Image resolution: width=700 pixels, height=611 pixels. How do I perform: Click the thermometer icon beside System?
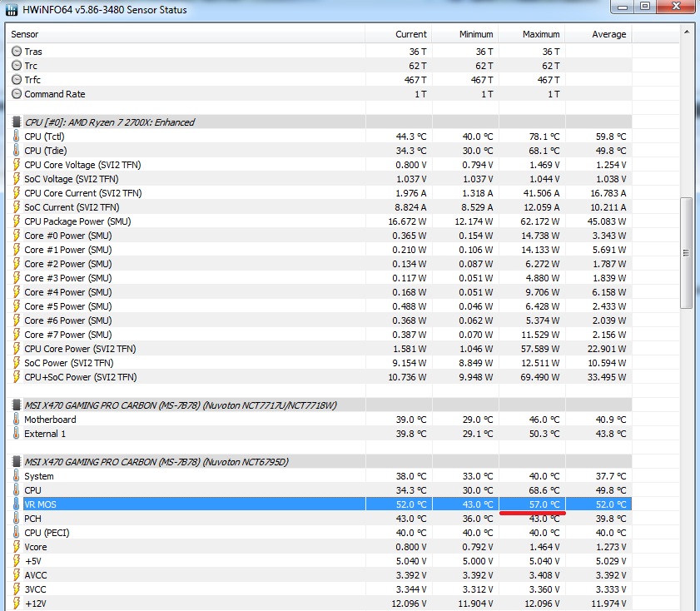tap(17, 476)
